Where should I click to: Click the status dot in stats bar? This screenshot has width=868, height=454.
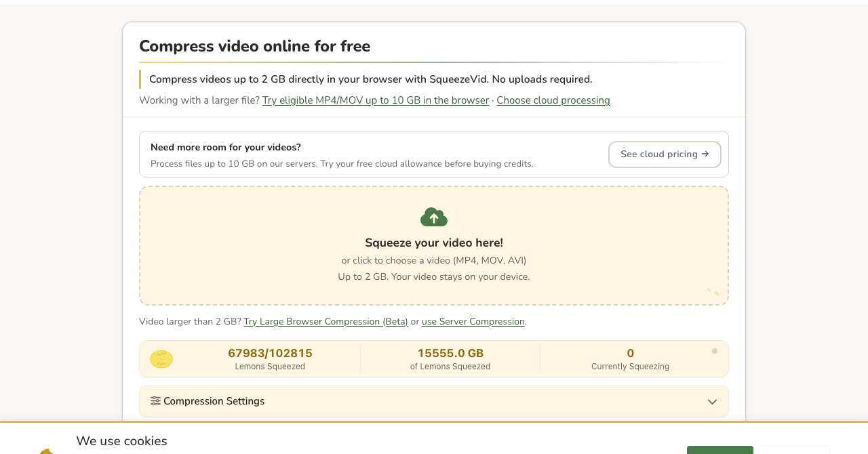tap(715, 351)
